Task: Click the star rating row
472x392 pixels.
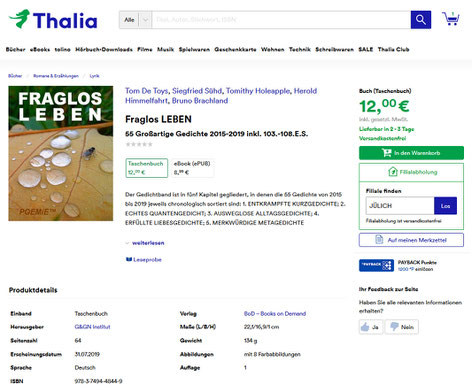Action: pos(139,144)
